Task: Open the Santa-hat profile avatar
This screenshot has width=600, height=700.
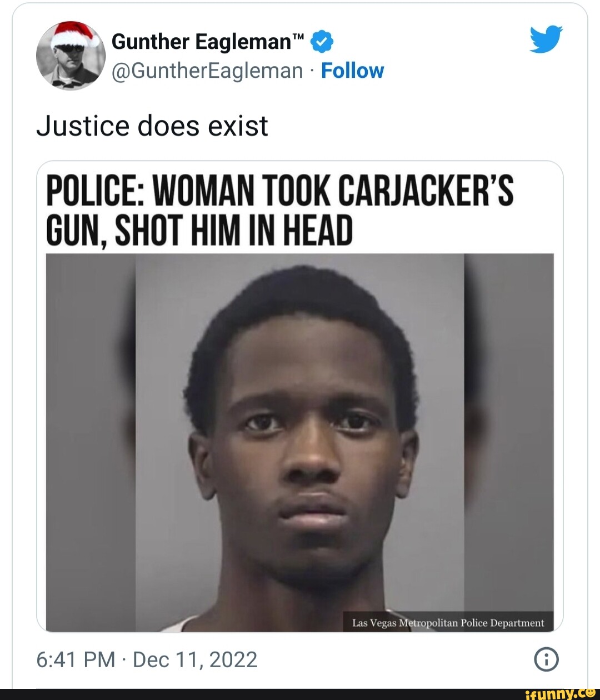Action: pyautogui.click(x=71, y=56)
